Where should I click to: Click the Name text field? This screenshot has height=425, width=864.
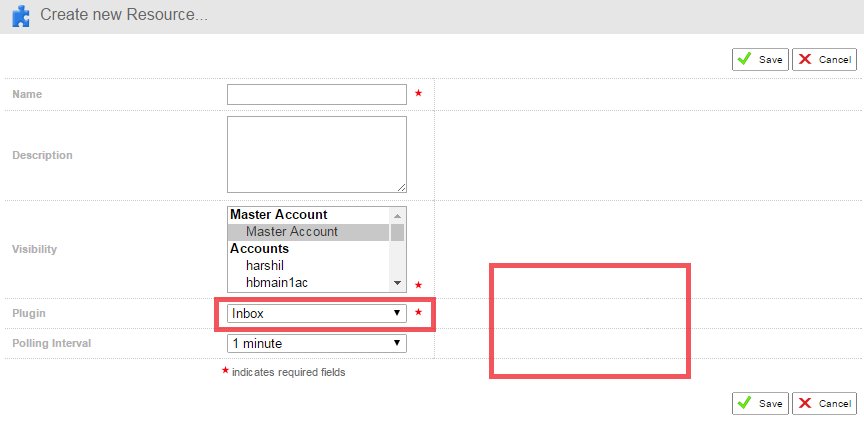[316, 94]
